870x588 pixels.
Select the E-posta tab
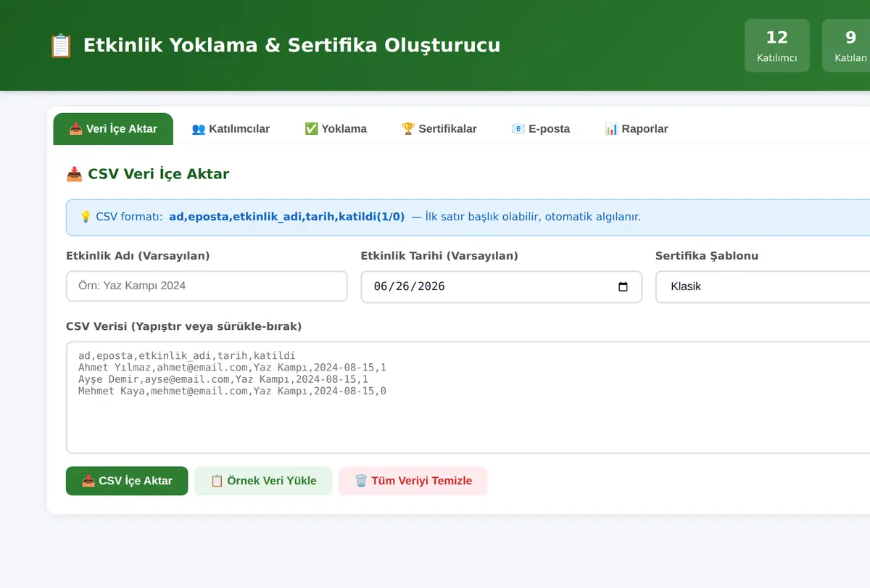point(540,129)
